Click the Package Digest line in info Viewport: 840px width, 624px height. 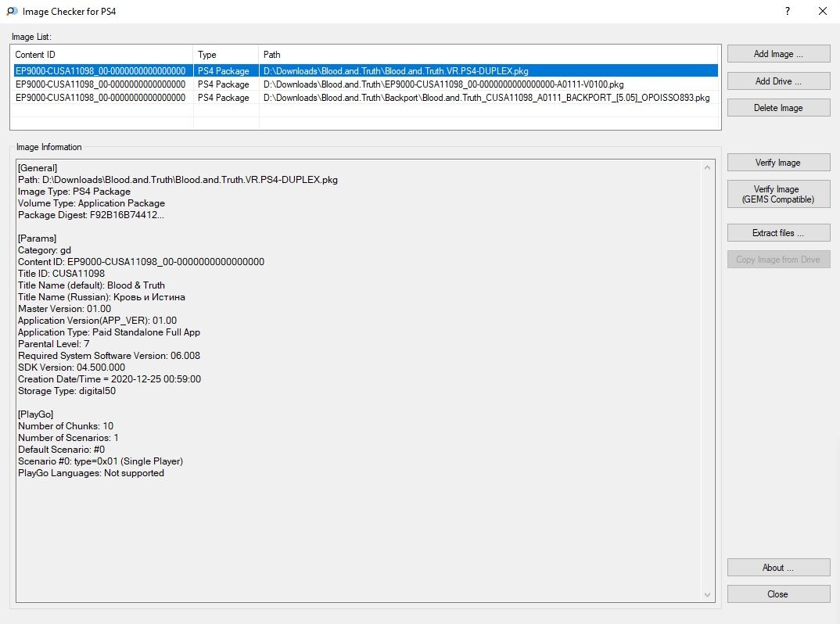pyautogui.click(x=91, y=215)
